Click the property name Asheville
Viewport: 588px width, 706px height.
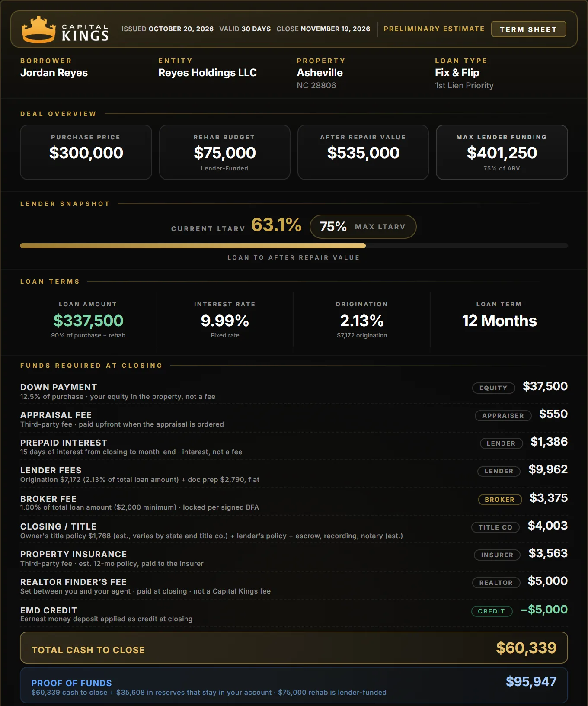(x=320, y=73)
